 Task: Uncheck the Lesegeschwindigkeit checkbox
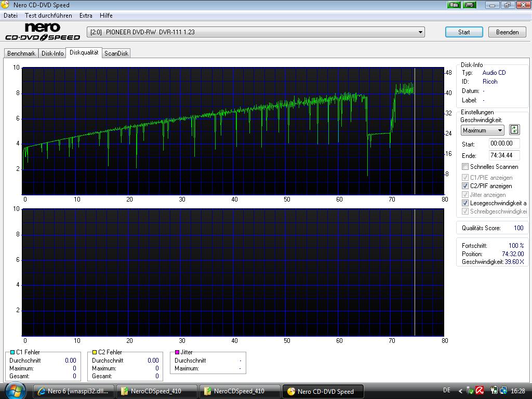point(465,203)
